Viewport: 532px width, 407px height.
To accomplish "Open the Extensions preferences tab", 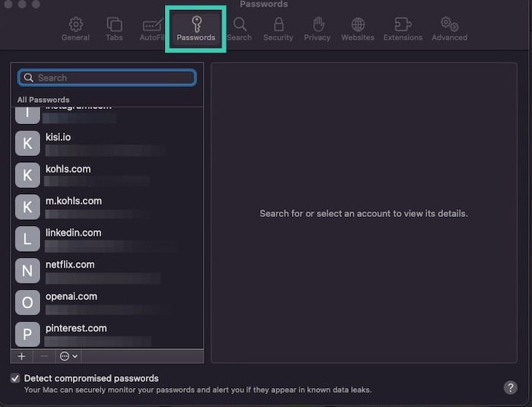I will click(x=403, y=29).
